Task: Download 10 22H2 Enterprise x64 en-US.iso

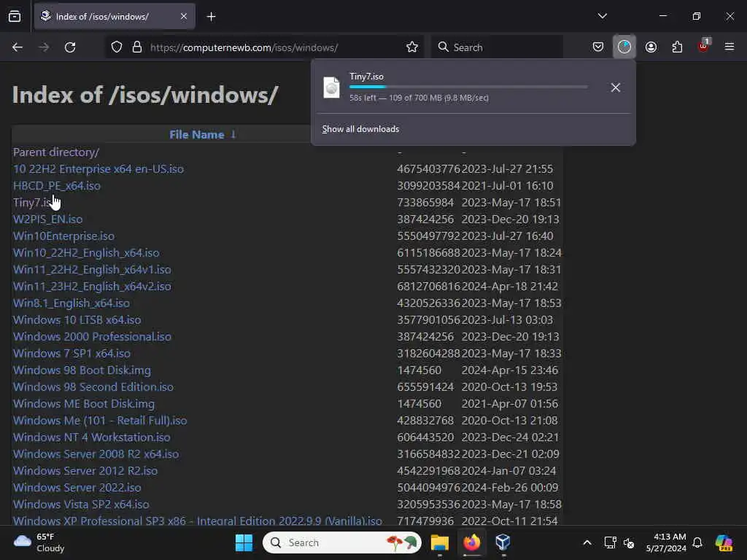Action: point(98,168)
